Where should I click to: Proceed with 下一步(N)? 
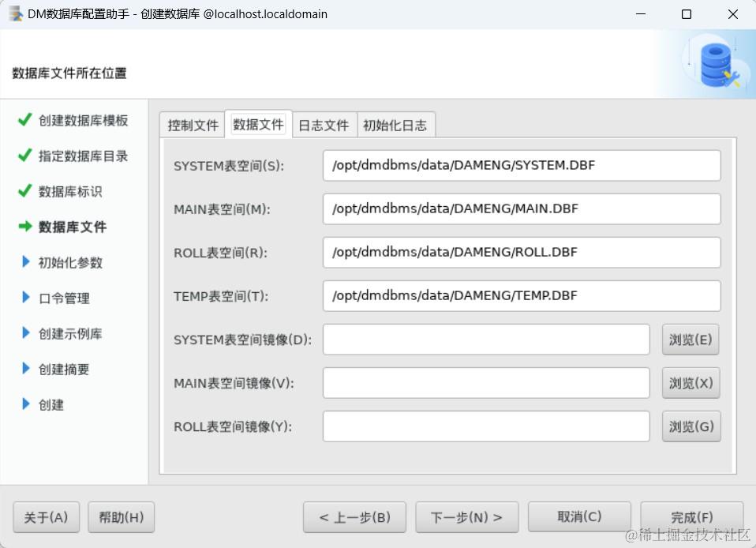click(x=466, y=517)
